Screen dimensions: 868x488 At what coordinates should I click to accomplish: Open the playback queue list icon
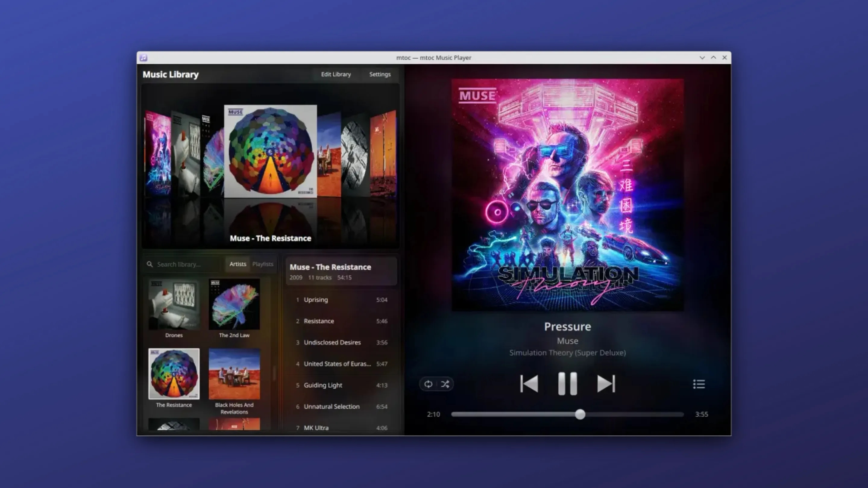pos(699,384)
